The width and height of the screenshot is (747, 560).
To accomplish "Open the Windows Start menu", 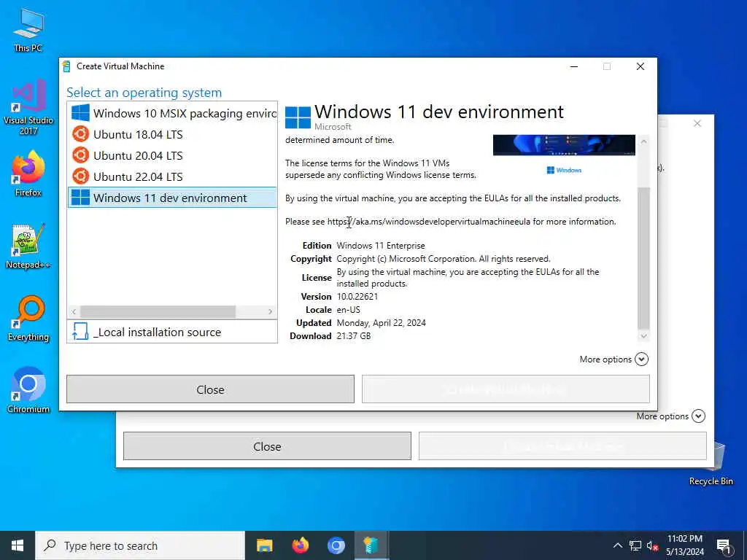I will pos(18,545).
